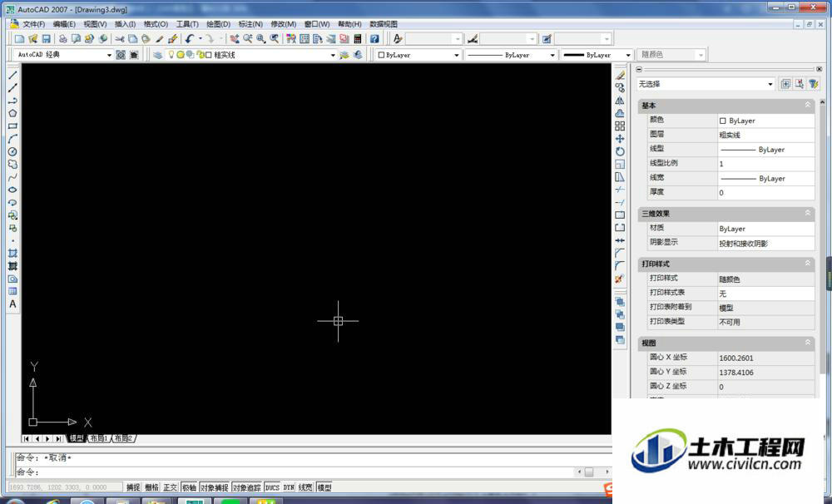This screenshot has width=832, height=504.
Task: Click the Quick Select icon in Properties
Action: [x=814, y=84]
